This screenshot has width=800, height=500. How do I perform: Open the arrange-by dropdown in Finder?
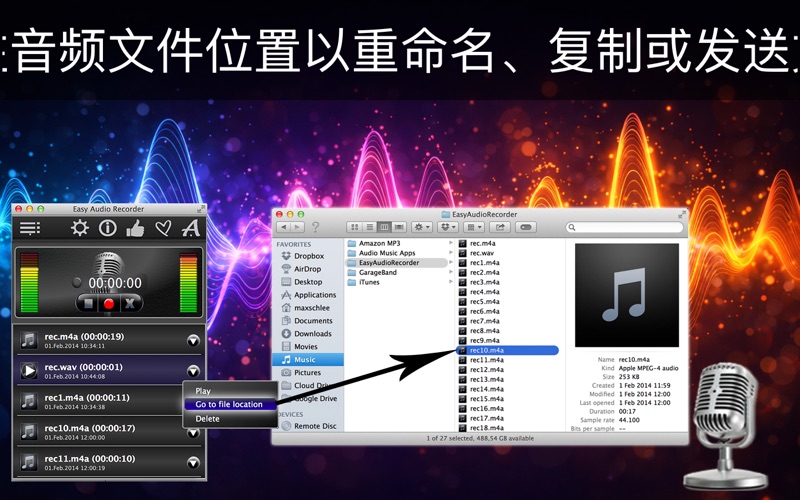(474, 227)
